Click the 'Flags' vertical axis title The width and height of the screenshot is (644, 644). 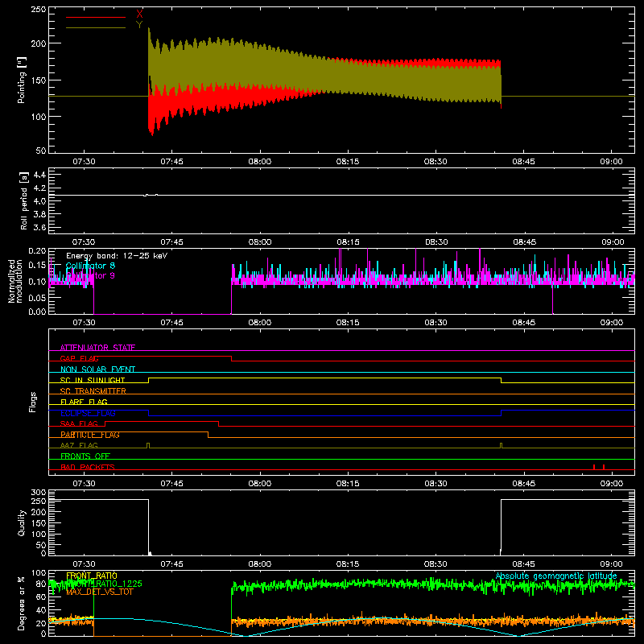coord(32,402)
